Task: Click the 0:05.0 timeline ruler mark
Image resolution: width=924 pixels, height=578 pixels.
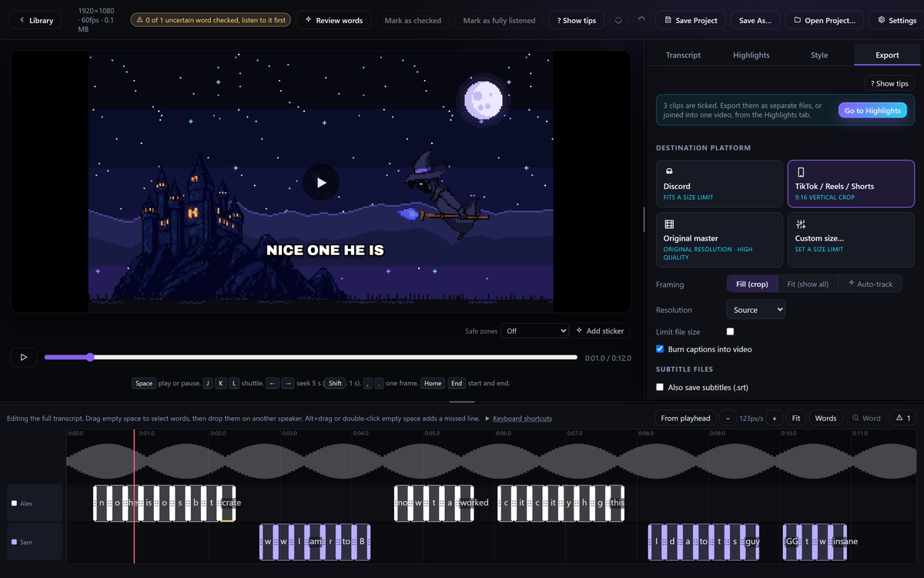Action: 432,433
